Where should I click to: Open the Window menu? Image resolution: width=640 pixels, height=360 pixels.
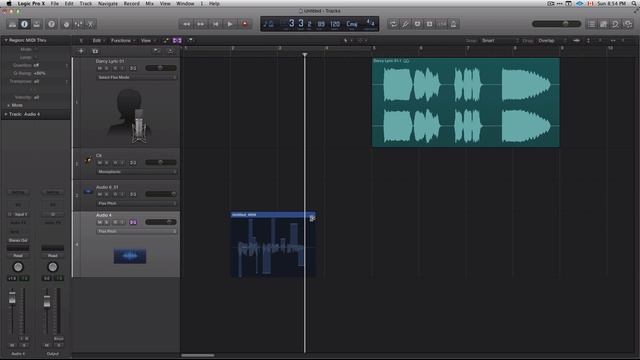tap(185, 3)
